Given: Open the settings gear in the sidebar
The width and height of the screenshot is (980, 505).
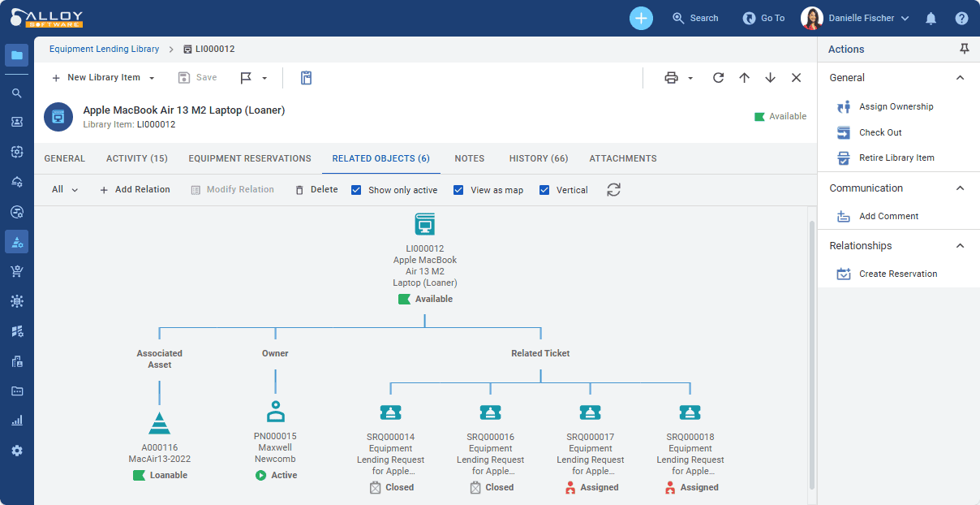Looking at the screenshot, I should [16, 451].
